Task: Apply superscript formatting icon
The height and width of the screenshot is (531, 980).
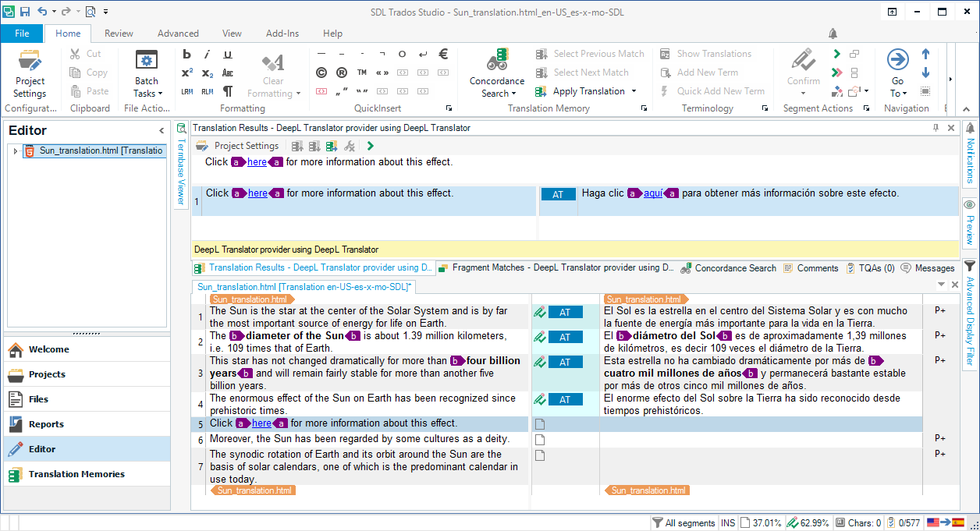Action: pos(186,73)
